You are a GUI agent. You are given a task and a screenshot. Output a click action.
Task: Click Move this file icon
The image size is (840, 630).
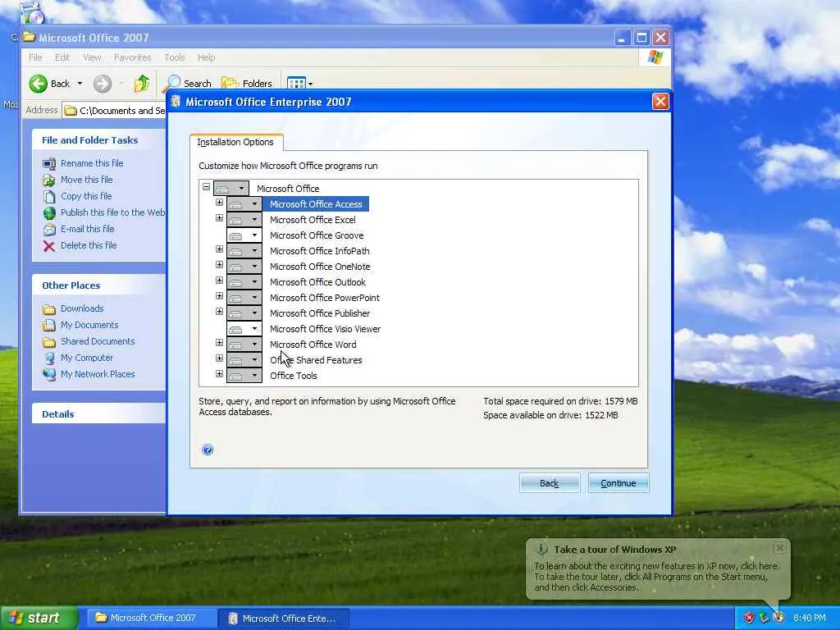coord(49,180)
